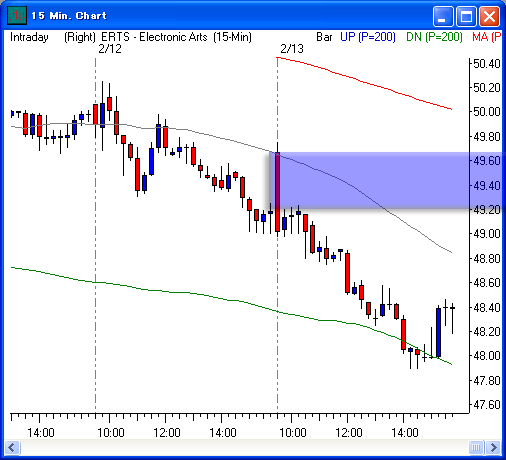
Task: Click the UP (P=200) legend label
Action: [x=368, y=37]
